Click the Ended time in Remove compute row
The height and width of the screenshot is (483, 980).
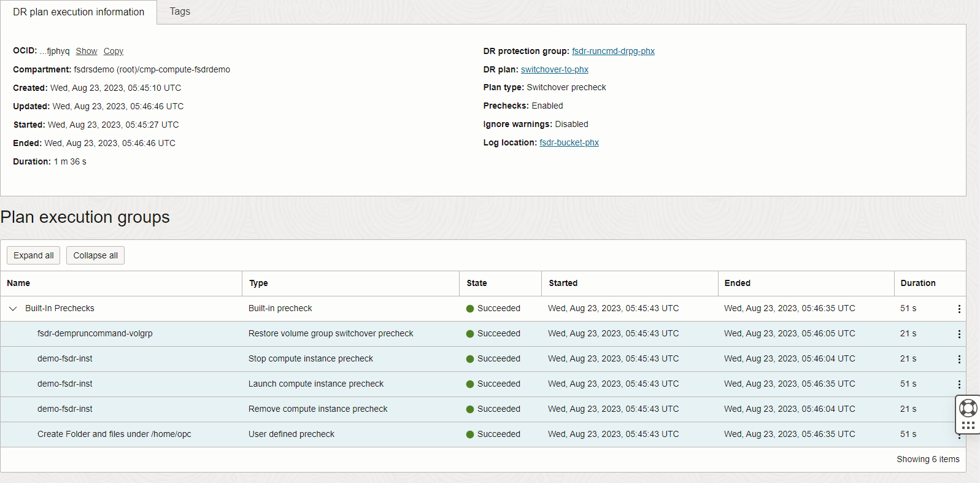point(790,409)
